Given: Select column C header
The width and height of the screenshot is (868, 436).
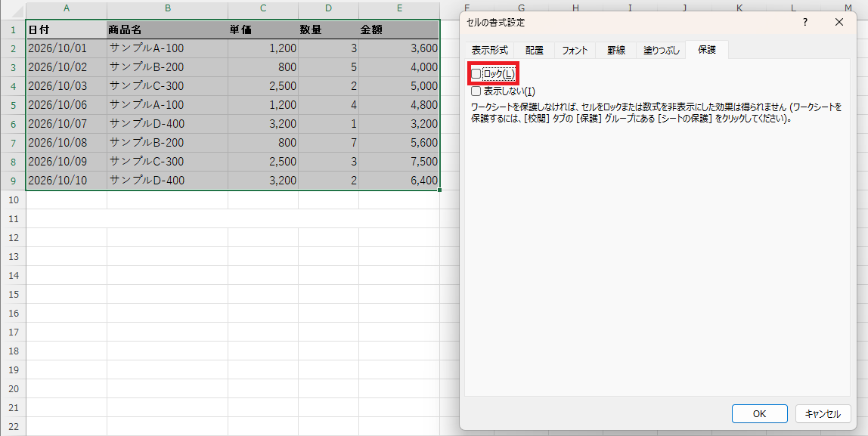Looking at the screenshot, I should coord(263,8).
